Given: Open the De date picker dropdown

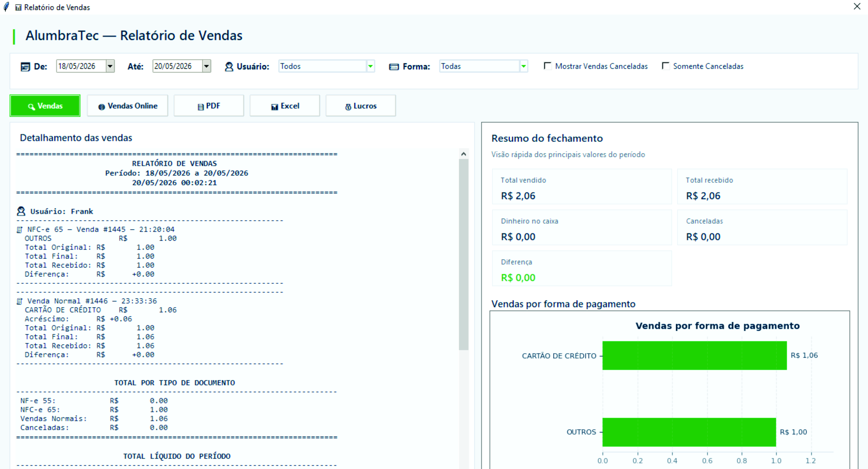Looking at the screenshot, I should coord(110,66).
